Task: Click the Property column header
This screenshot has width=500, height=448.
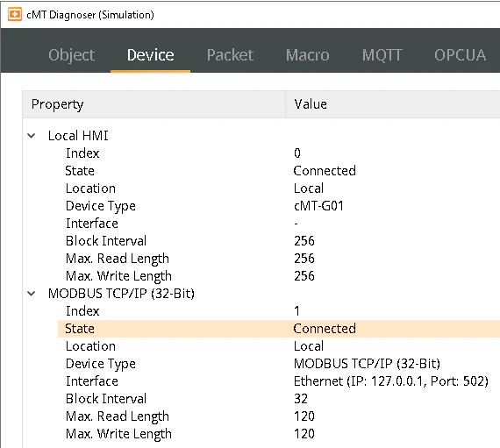Action: [x=154, y=104]
